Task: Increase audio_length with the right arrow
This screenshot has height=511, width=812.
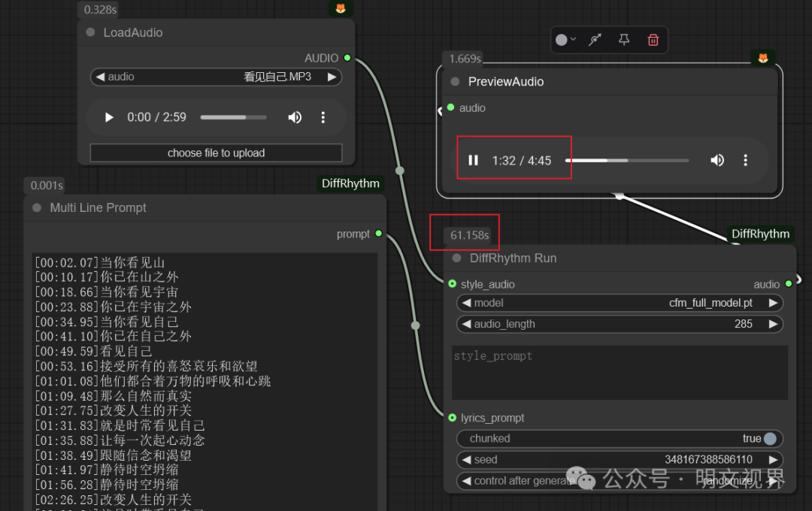Action: click(772, 325)
